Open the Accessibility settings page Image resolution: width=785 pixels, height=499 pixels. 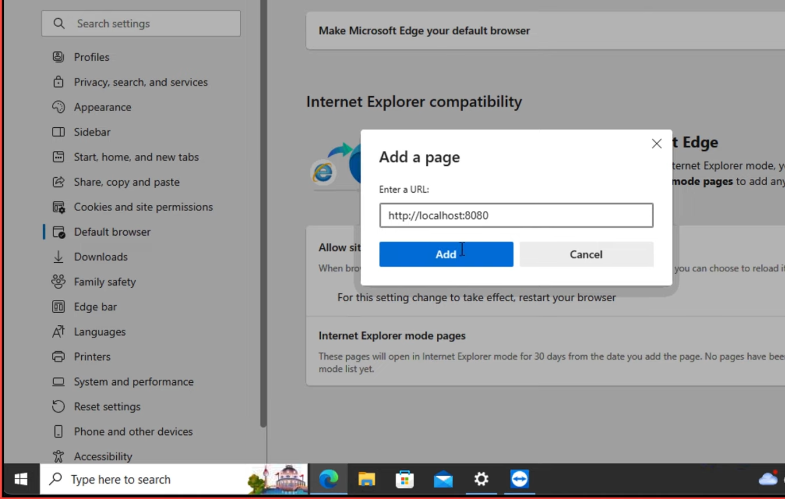pos(103,456)
